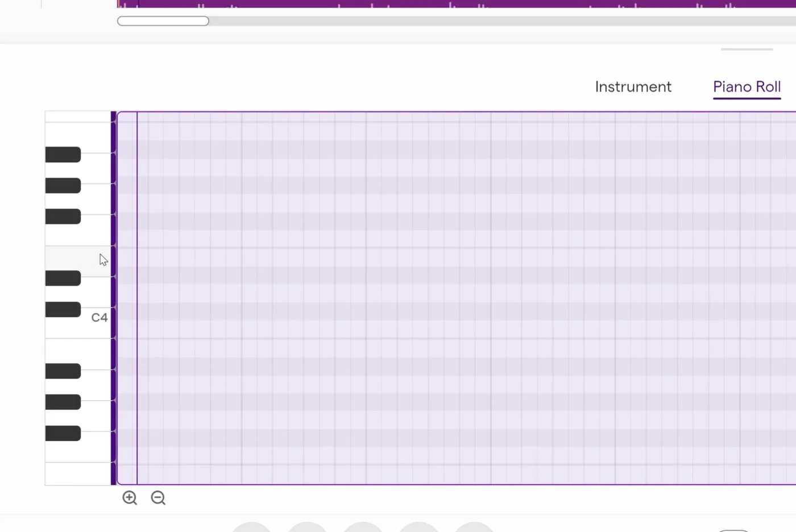This screenshot has width=796, height=532.
Task: Click the horizontal timeline scrollbar thumb
Action: (x=163, y=21)
